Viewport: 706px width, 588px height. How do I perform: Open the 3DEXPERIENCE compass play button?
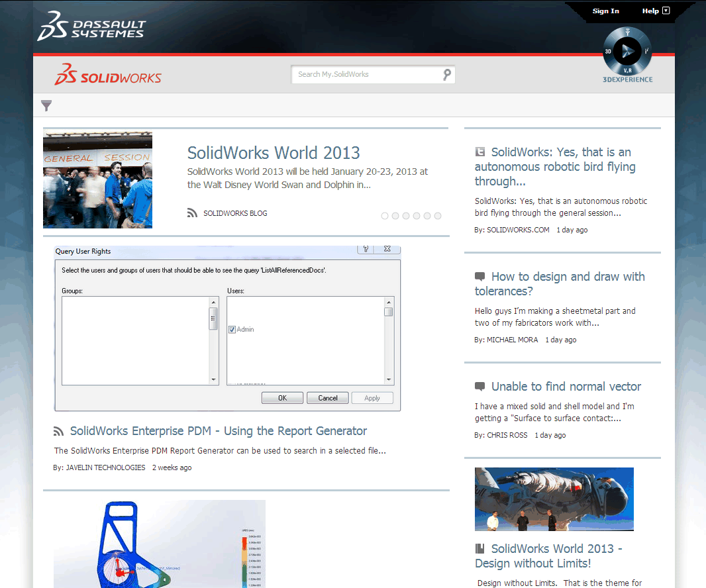[x=628, y=51]
